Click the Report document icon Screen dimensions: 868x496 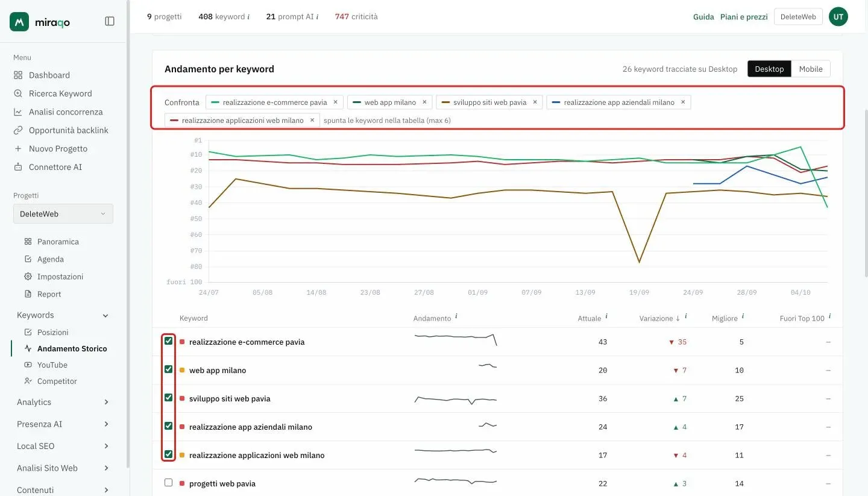(x=28, y=294)
